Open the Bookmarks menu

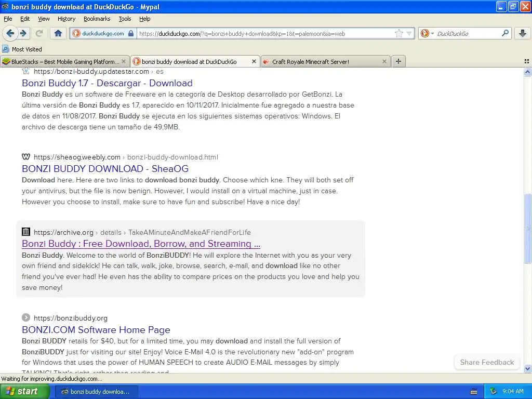[97, 19]
